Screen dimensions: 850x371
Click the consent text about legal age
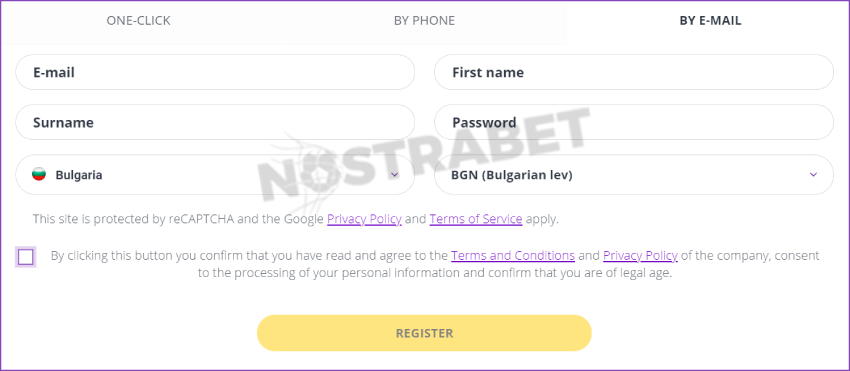[435, 264]
